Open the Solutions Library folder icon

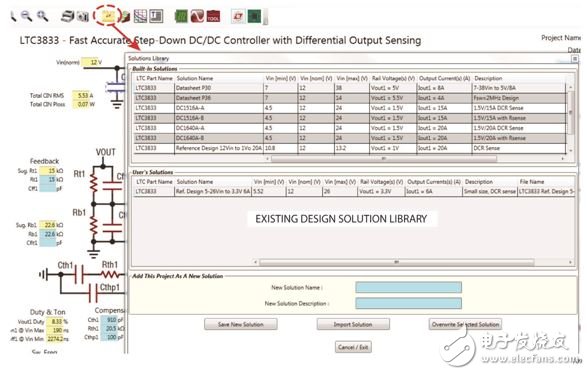click(108, 16)
